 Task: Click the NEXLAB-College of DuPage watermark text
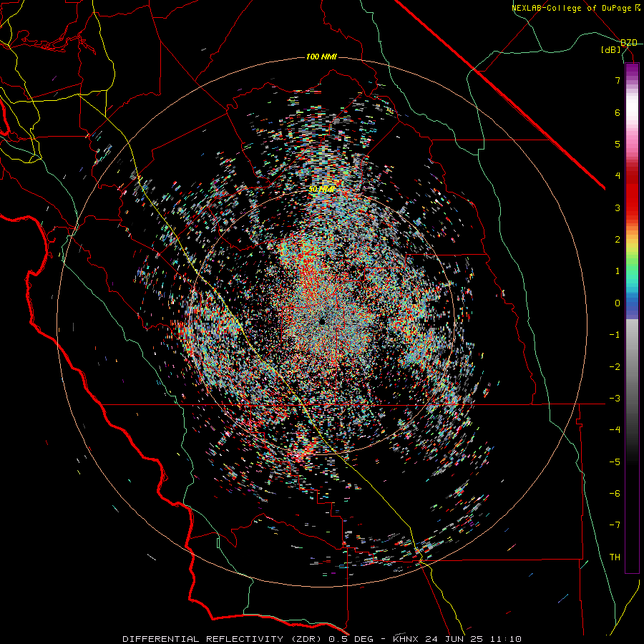click(x=572, y=8)
